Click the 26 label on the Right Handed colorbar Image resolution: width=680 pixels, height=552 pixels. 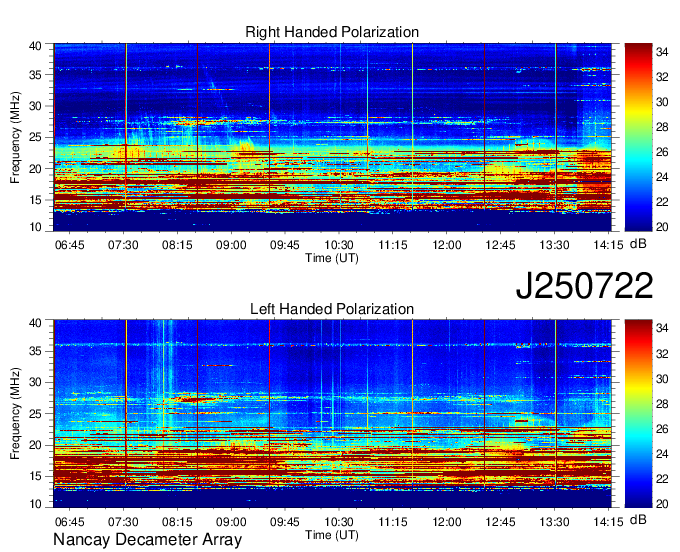point(662,152)
